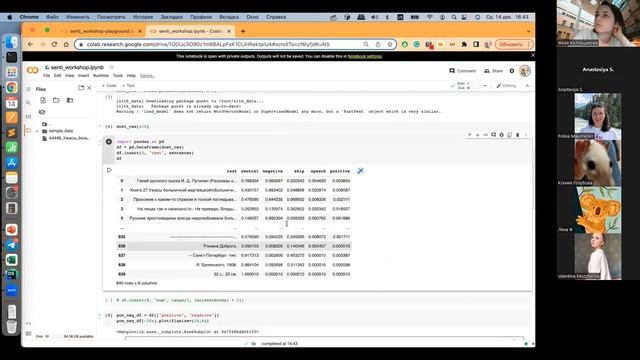Open table of contents sidebar icon
The width and height of the screenshot is (640, 360).
(28, 89)
